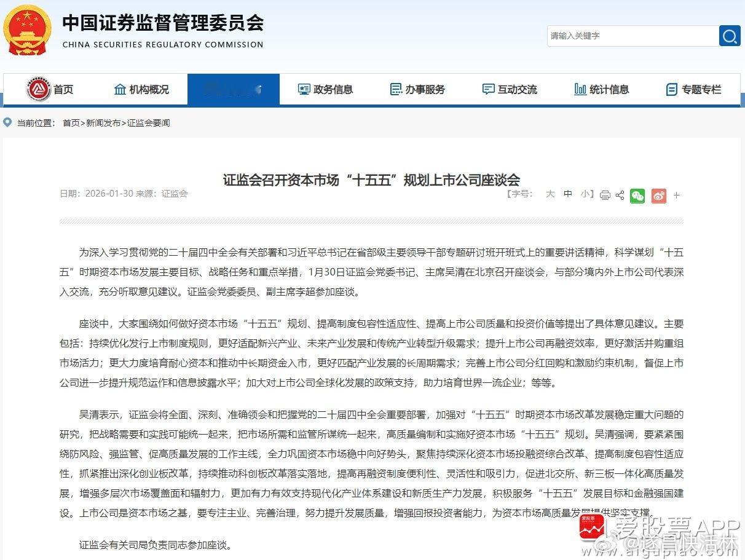Click the bar chart icon beside 统计信息

click(579, 89)
